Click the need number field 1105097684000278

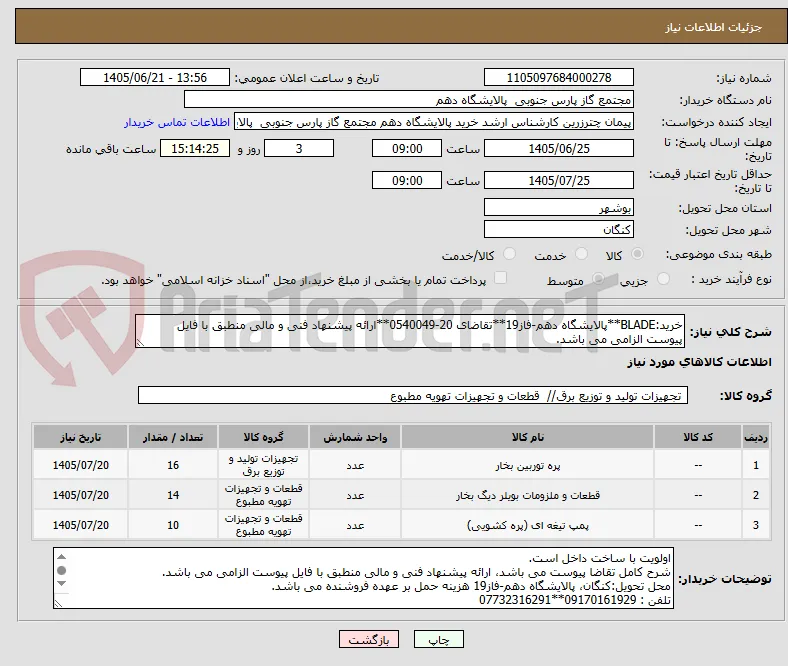coord(558,77)
